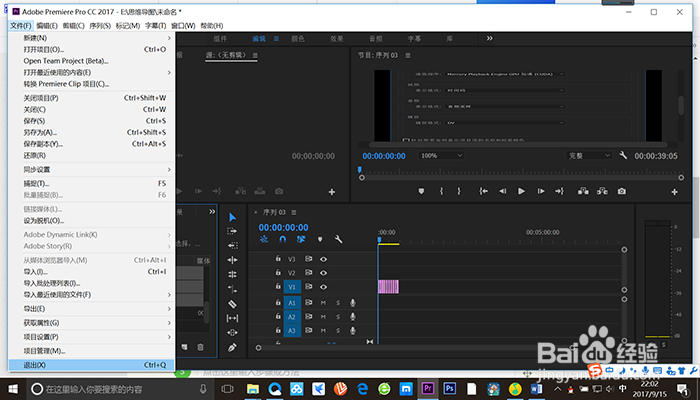The height and width of the screenshot is (400, 700).
Task: Delete item with project panel trash icon
Action: (x=200, y=347)
